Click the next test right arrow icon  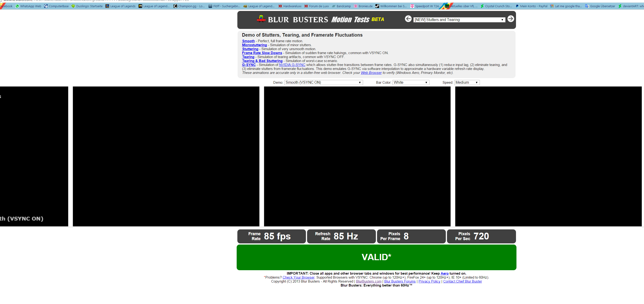(x=510, y=19)
